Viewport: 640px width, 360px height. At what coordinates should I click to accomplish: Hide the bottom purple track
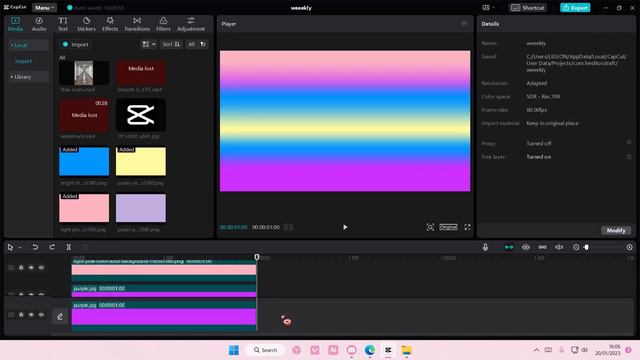(x=31, y=315)
